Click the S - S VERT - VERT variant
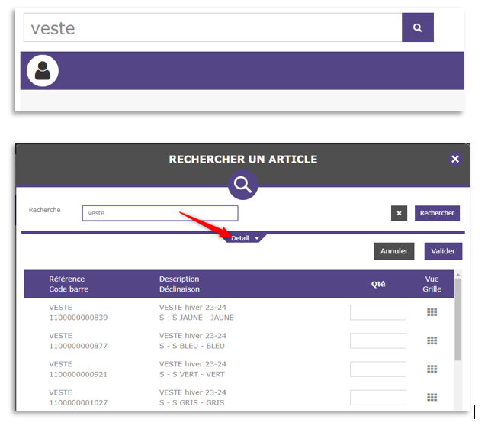The width and height of the screenshot is (504, 429). [192, 374]
